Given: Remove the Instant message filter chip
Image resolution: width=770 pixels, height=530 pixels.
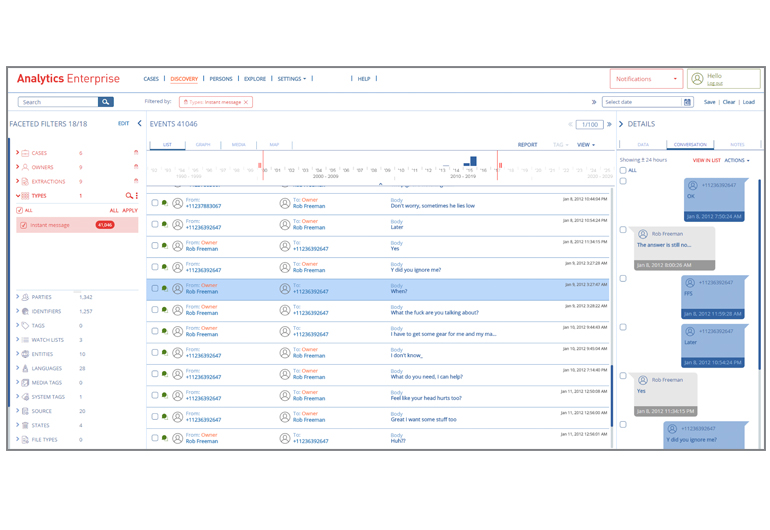Looking at the screenshot, I should [x=246, y=102].
